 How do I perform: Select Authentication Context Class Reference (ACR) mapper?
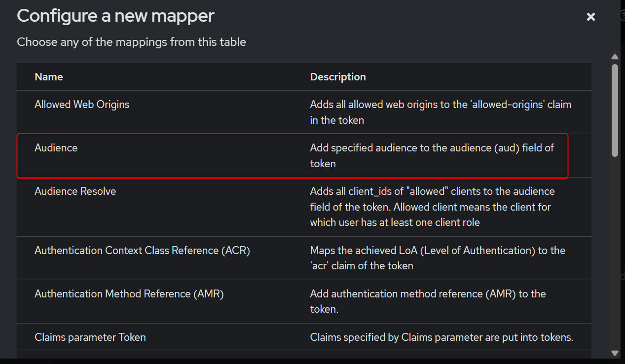pos(142,251)
